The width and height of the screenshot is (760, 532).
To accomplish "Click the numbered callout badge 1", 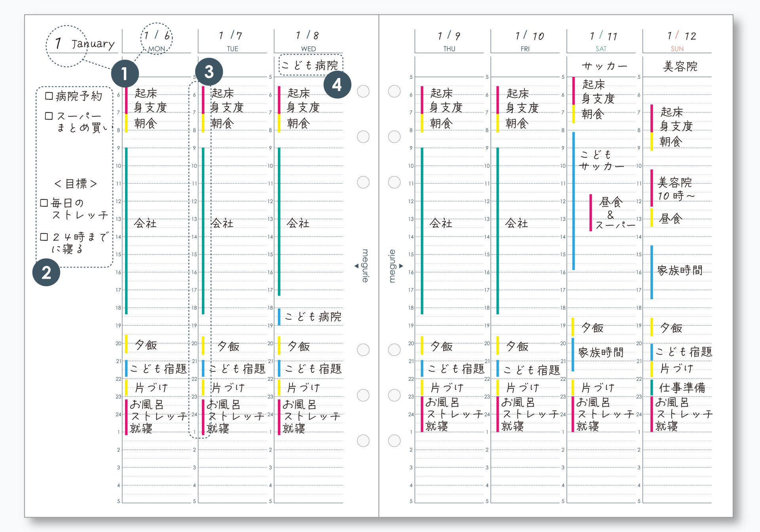I will 125,74.
